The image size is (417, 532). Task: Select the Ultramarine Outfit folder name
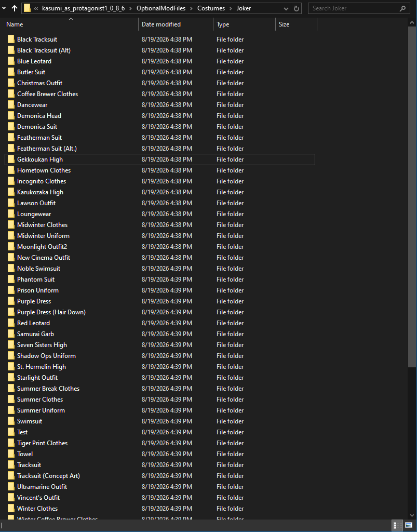(42, 486)
